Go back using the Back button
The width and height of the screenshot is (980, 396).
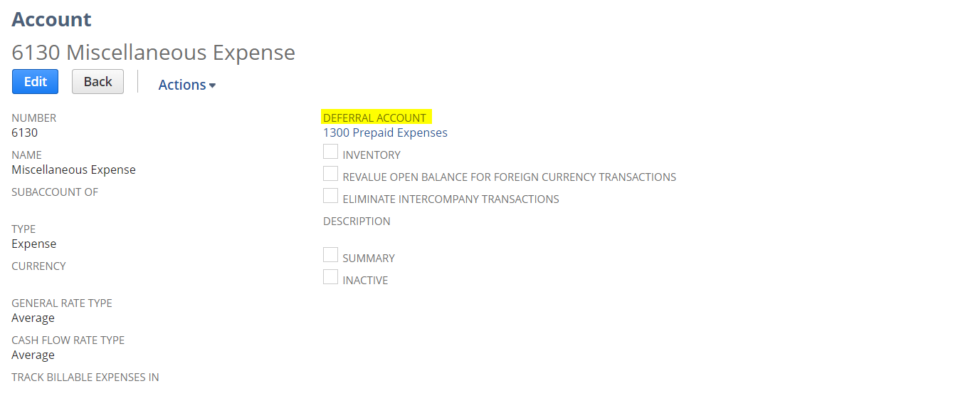98,82
